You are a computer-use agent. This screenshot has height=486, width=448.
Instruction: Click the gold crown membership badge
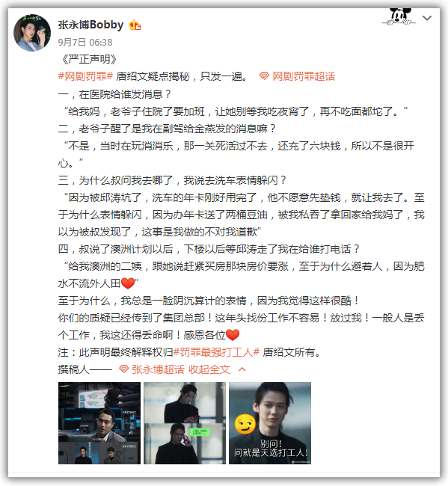tap(135, 25)
